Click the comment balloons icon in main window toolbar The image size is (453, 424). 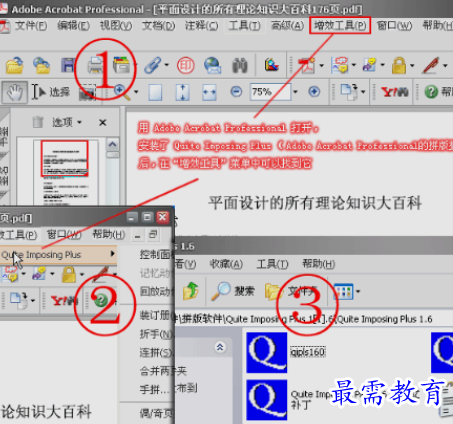(x=339, y=65)
